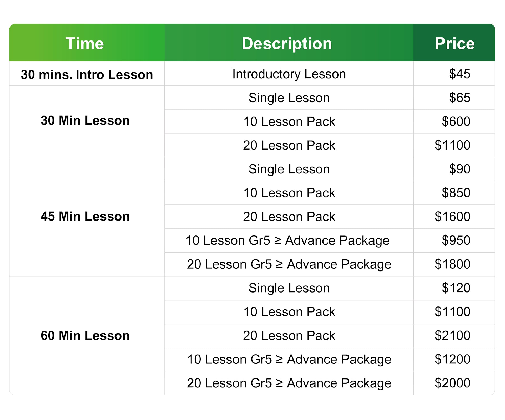Click the $2100 price cell
Screen dimensions: 505x420
(x=452, y=335)
